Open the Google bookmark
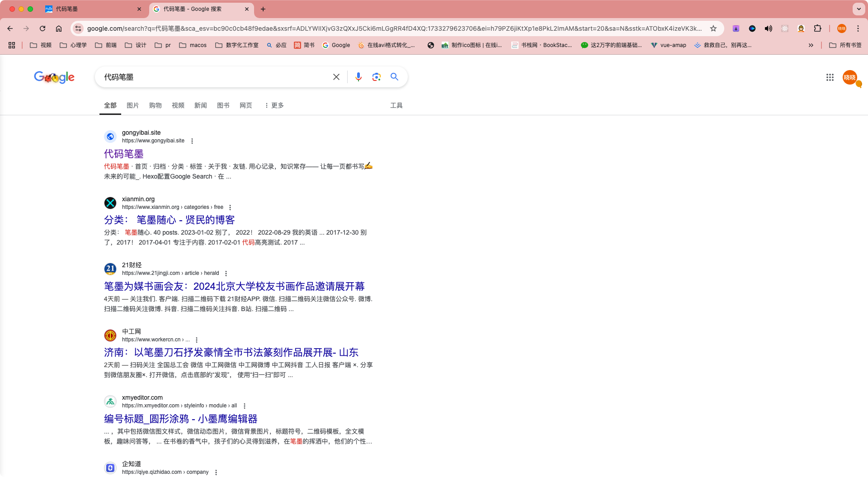Viewport: 868px width, 477px height. pos(336,45)
